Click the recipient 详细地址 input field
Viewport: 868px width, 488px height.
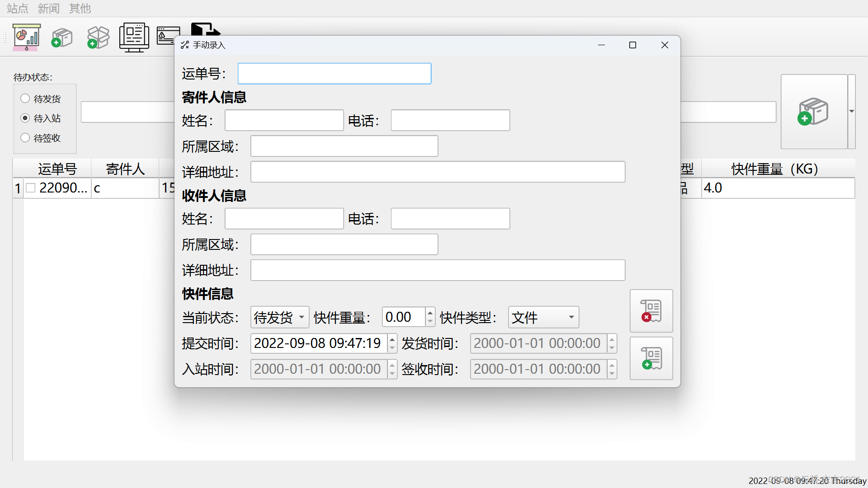click(438, 270)
